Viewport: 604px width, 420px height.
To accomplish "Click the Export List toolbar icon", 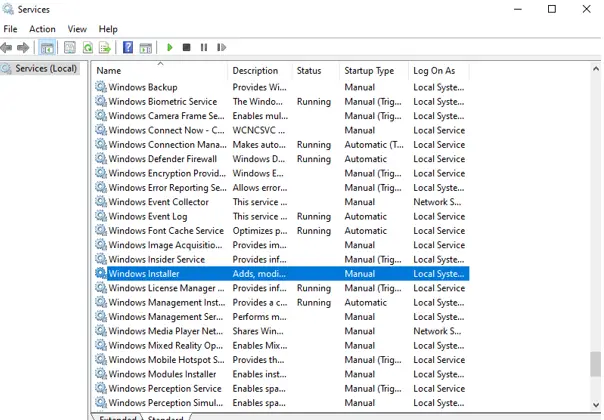I will pos(105,48).
